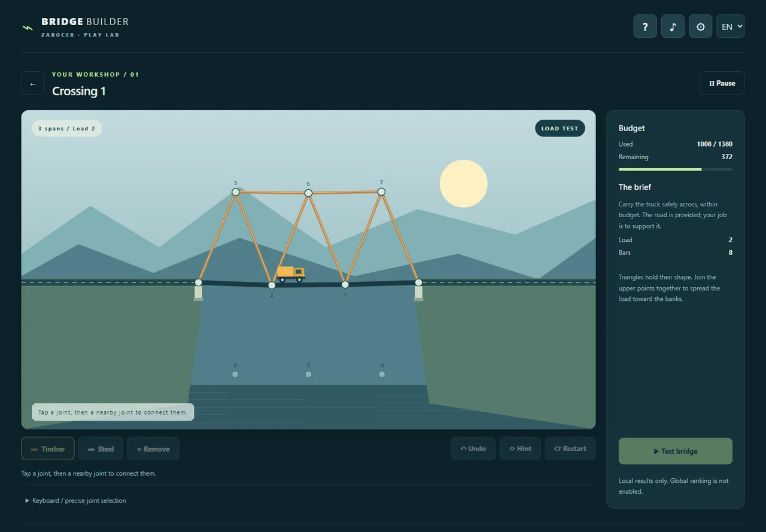The height and width of the screenshot is (532, 766).
Task: Activate the Remove bar mode
Action: point(153,449)
